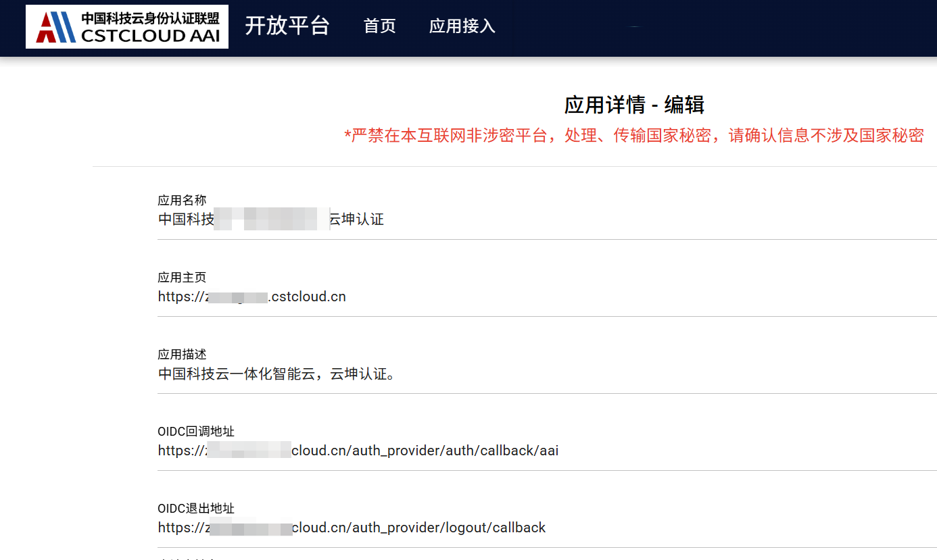The image size is (937, 560).
Task: Open the 应用接入 menu item
Action: (462, 26)
